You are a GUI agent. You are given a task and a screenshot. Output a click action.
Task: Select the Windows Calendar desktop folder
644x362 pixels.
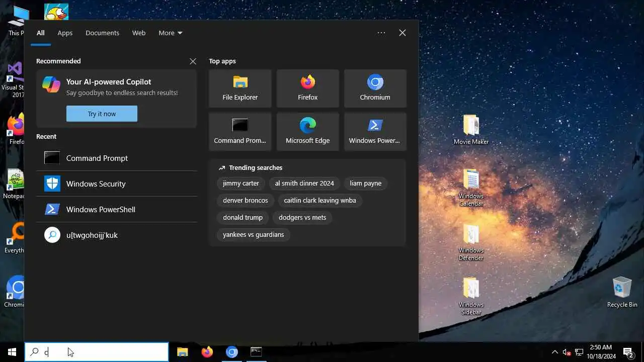click(471, 187)
